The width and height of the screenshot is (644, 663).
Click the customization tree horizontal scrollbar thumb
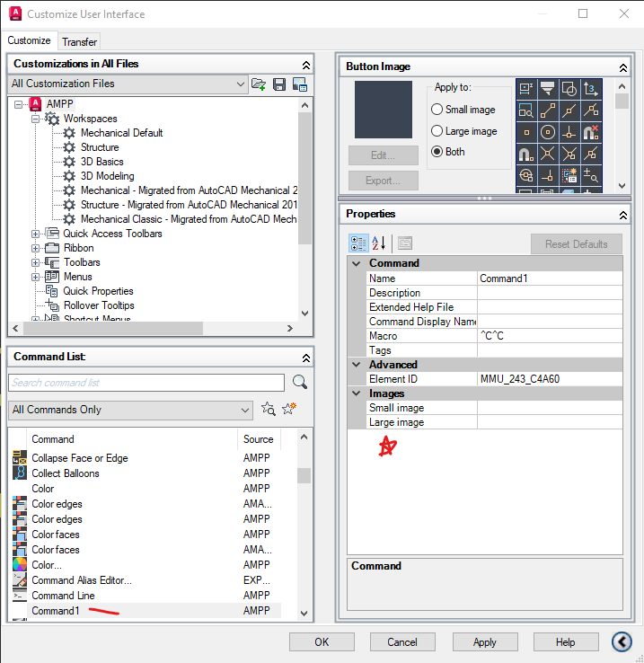(113, 328)
